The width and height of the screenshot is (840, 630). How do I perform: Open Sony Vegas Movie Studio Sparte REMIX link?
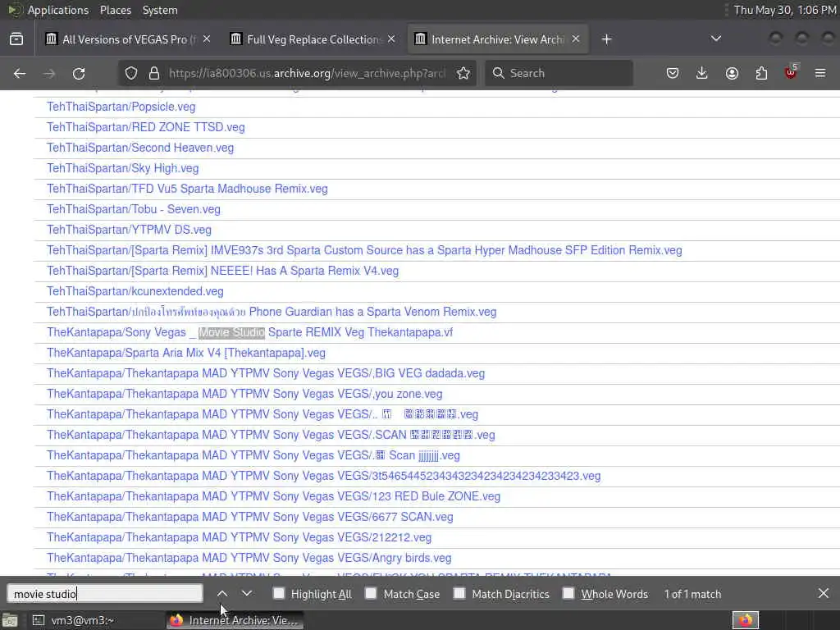pos(249,332)
